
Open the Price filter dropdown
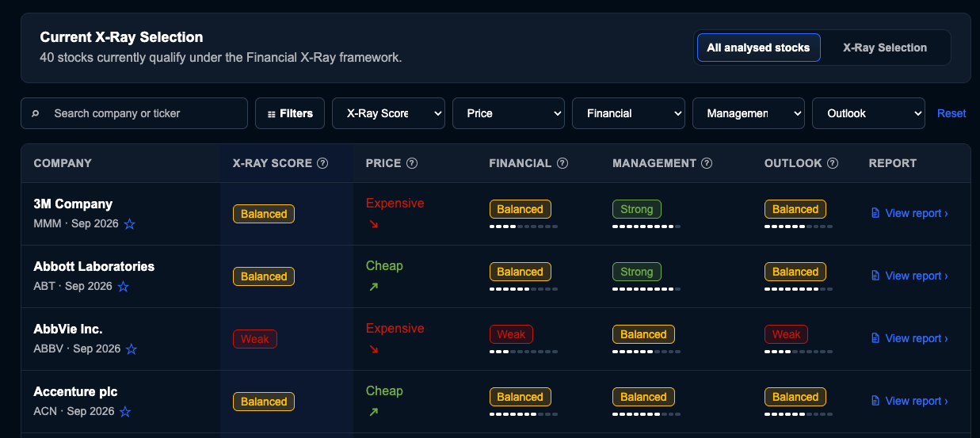coord(508,113)
